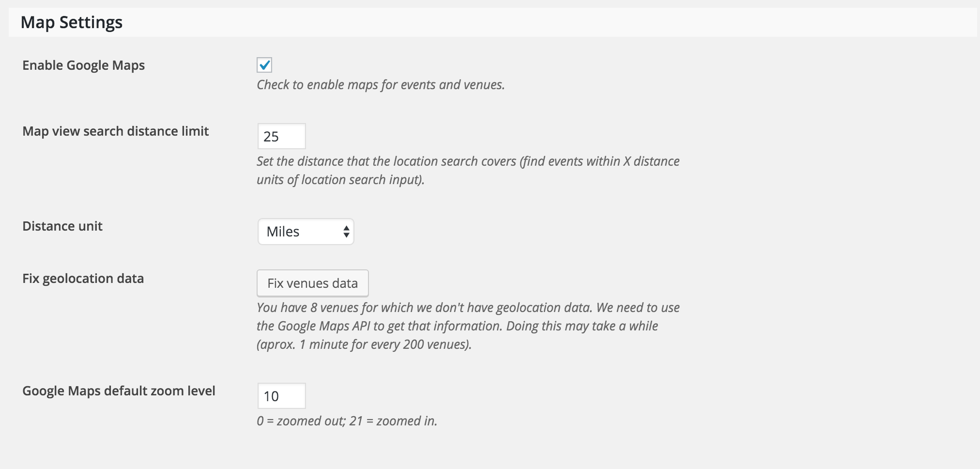Image resolution: width=980 pixels, height=469 pixels.
Task: Click the Map Settings section heading
Action: [72, 22]
